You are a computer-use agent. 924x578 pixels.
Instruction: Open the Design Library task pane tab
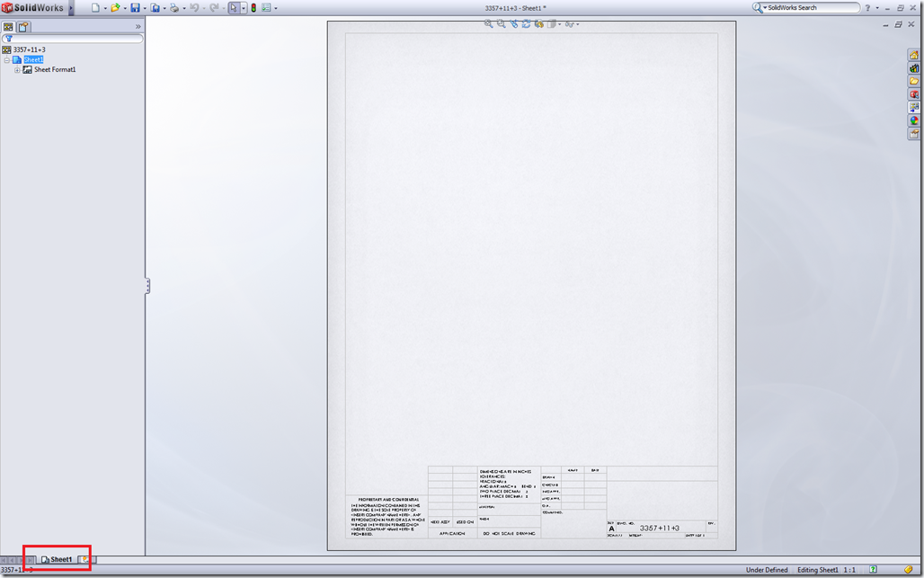pyautogui.click(x=913, y=67)
